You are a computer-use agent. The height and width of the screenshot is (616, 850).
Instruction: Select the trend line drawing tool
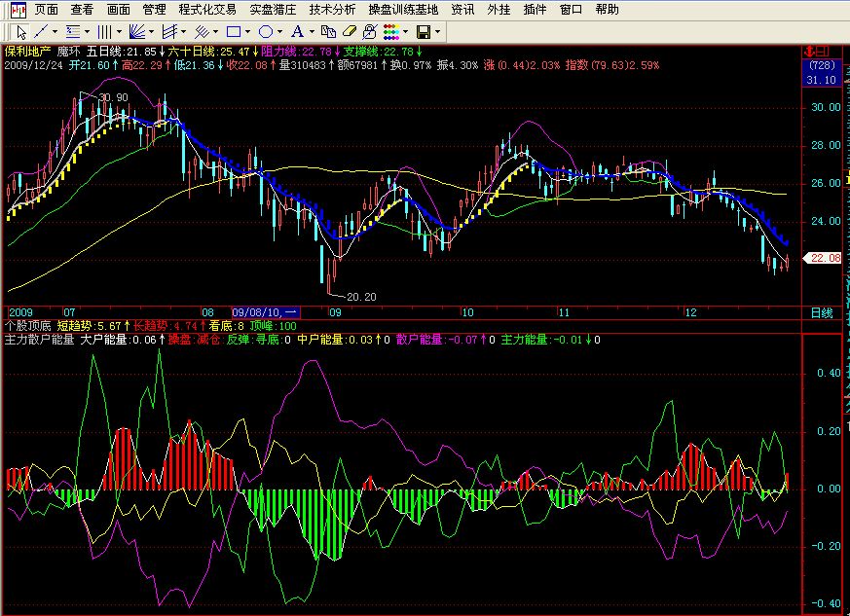(x=41, y=31)
